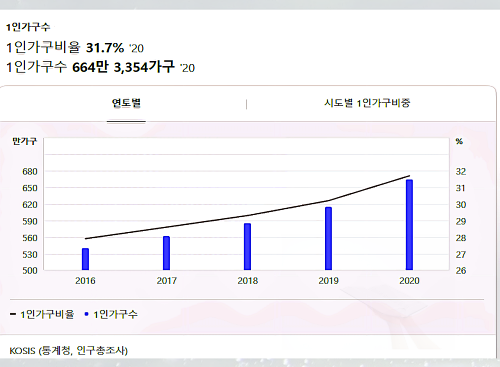Click the 27 right axis value
Screen dimensions: 500x367
click(x=461, y=255)
